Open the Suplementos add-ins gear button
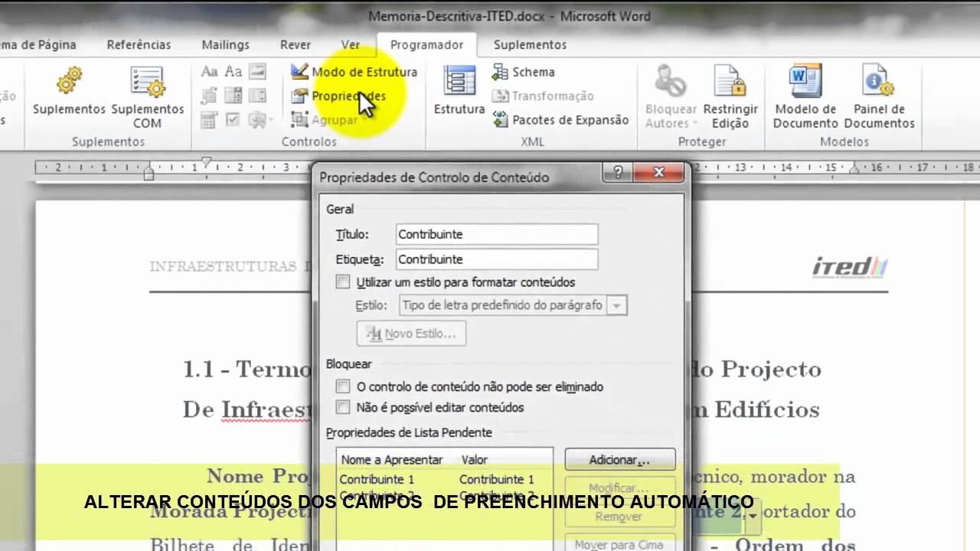 [x=69, y=92]
